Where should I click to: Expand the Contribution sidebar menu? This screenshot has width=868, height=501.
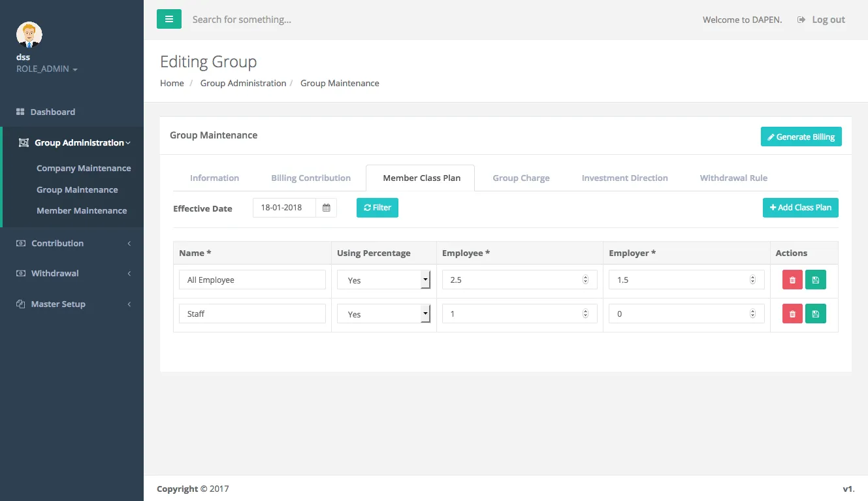[72, 243]
